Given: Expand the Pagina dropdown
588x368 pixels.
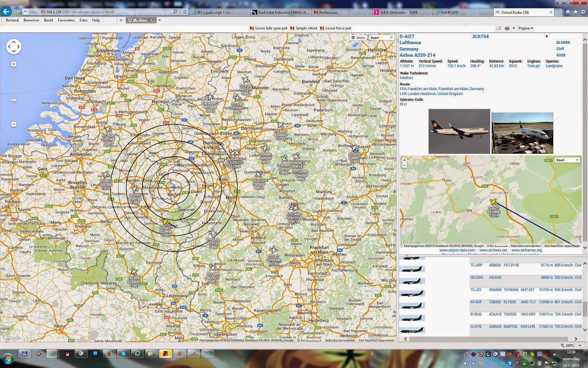Looking at the screenshot, I should coord(526,28).
